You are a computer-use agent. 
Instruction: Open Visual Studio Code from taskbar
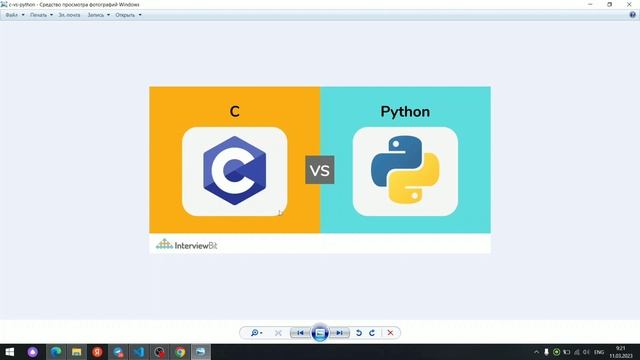(139, 352)
